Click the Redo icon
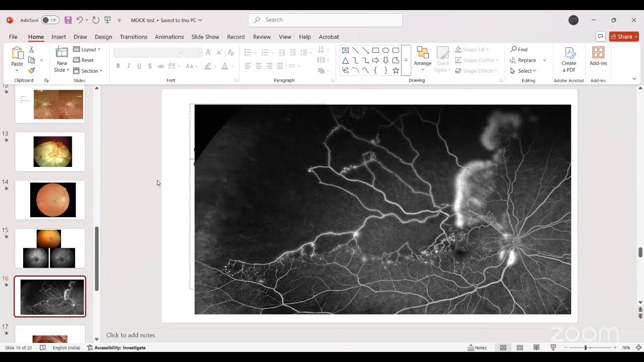The image size is (644, 362). [x=96, y=20]
